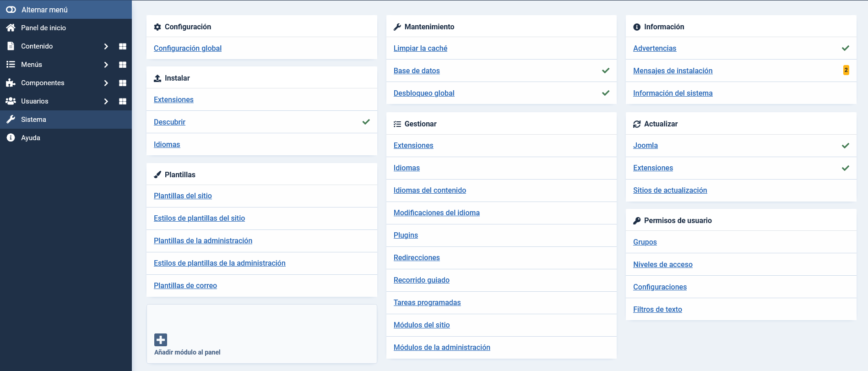Open Filtros de texto link
Viewport: 868px width, 371px height.
[x=657, y=309]
